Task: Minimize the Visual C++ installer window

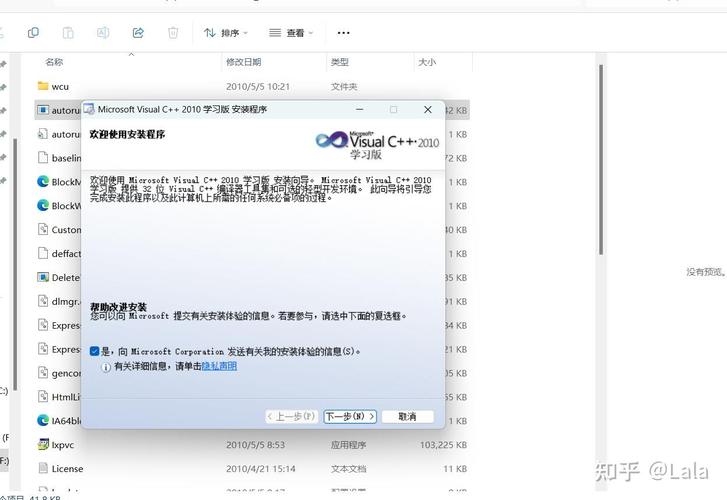Action: pyautogui.click(x=359, y=109)
